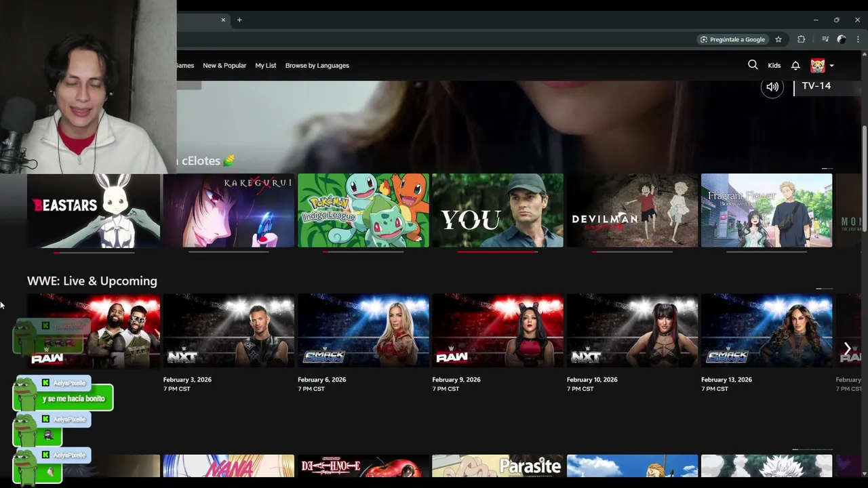Open the SmackDown event on February 13

pyautogui.click(x=766, y=331)
